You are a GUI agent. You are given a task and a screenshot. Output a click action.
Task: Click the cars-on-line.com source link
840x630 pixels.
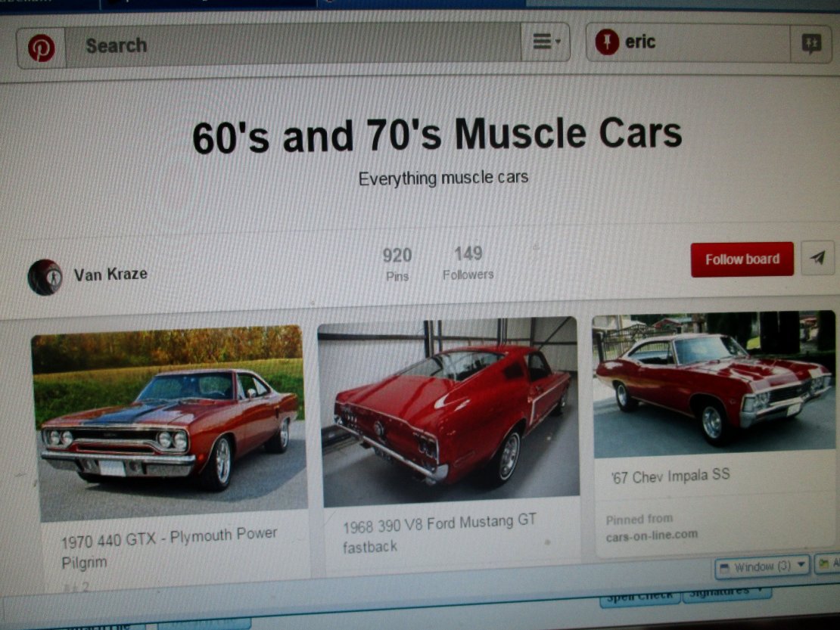[652, 534]
